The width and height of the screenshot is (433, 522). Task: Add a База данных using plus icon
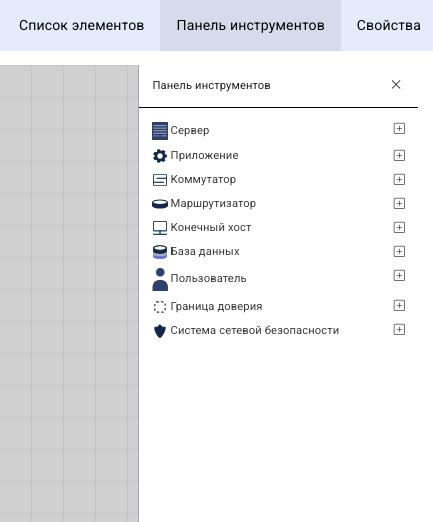tap(399, 251)
